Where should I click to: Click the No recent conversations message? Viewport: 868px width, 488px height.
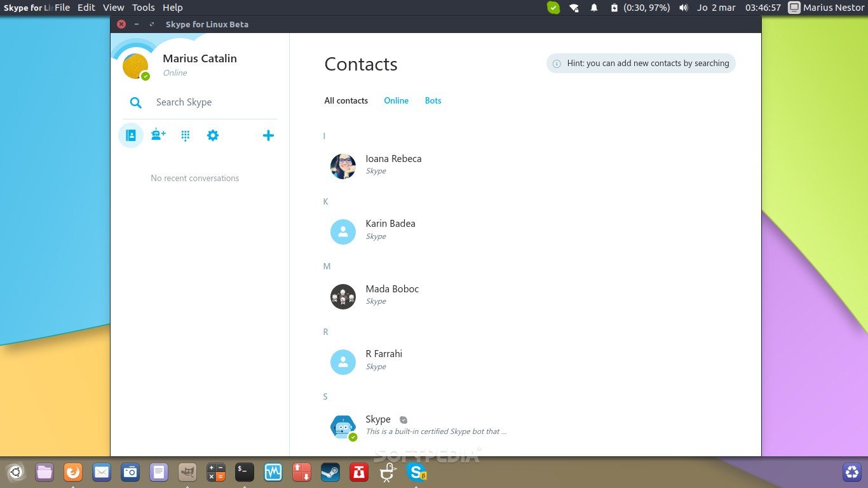pyautogui.click(x=195, y=179)
